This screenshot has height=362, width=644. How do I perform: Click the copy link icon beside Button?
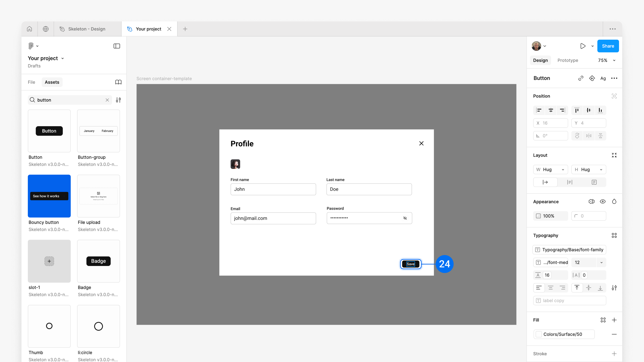pyautogui.click(x=580, y=78)
